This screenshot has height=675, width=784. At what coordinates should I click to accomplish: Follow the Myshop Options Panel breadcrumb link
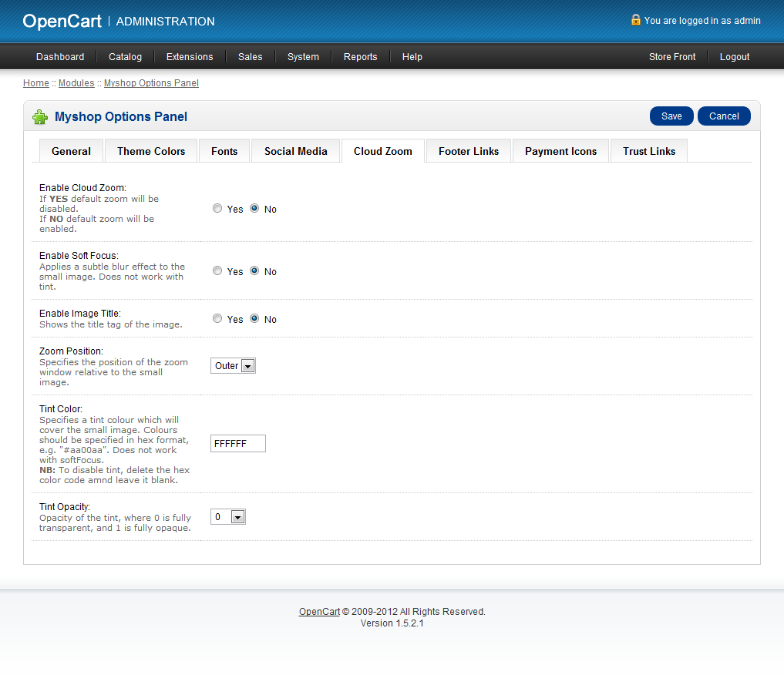(151, 83)
